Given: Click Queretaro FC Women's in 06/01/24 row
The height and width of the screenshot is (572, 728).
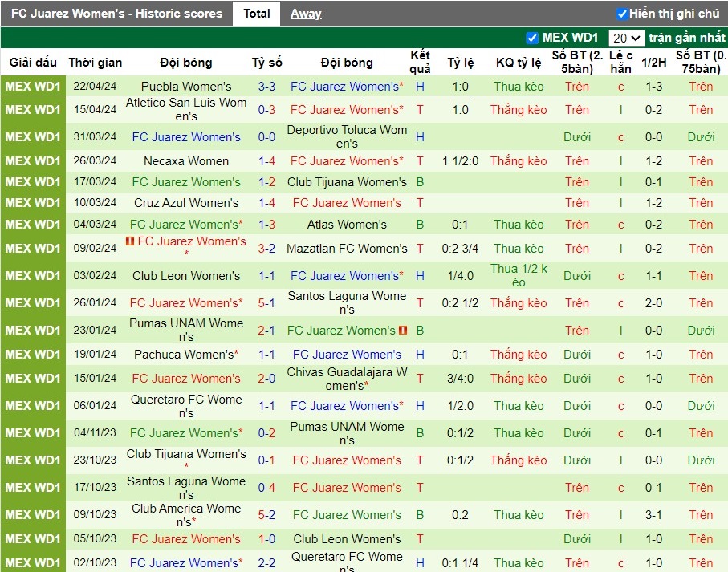Looking at the screenshot, I should coord(186,406).
